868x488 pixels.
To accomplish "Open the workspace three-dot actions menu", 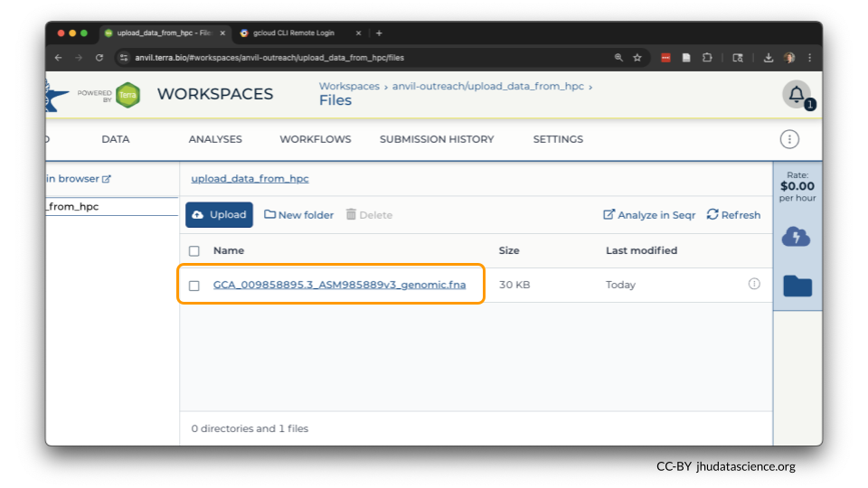I will 789,139.
